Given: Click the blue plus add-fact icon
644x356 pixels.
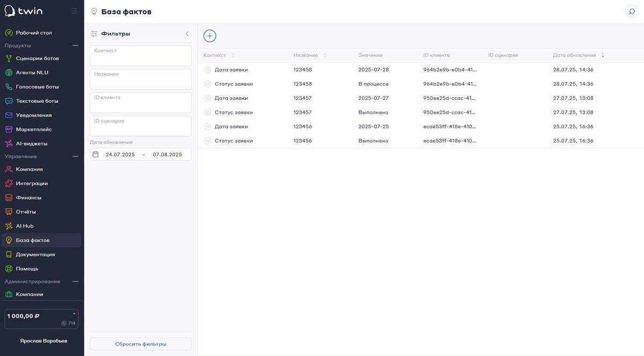Looking at the screenshot, I should pos(210,36).
